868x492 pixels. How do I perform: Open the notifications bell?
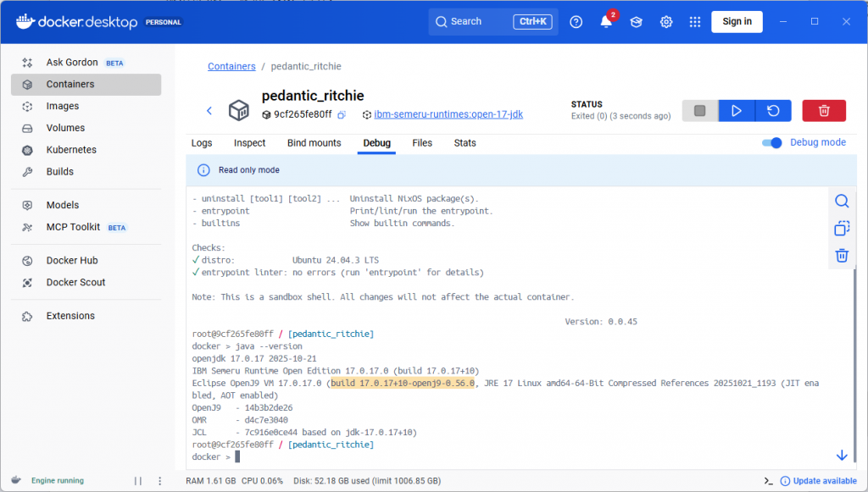click(x=606, y=22)
